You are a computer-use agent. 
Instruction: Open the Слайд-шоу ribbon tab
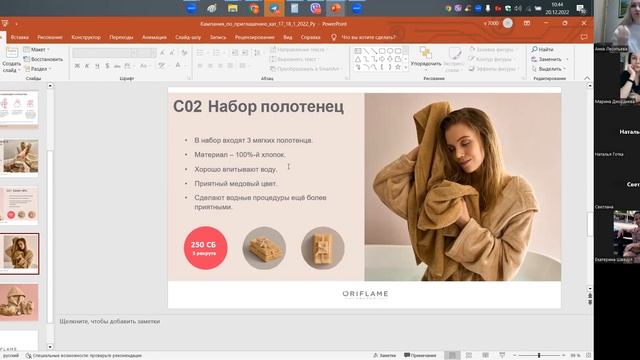click(188, 37)
